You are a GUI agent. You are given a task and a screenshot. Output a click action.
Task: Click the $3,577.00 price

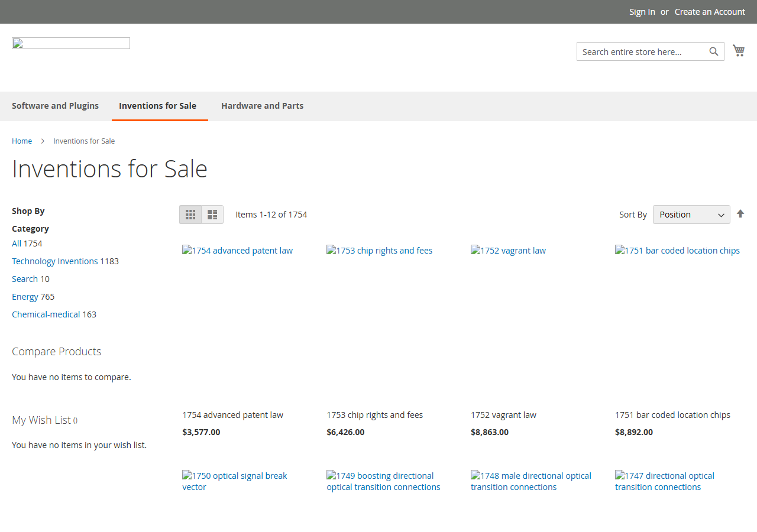click(x=201, y=432)
